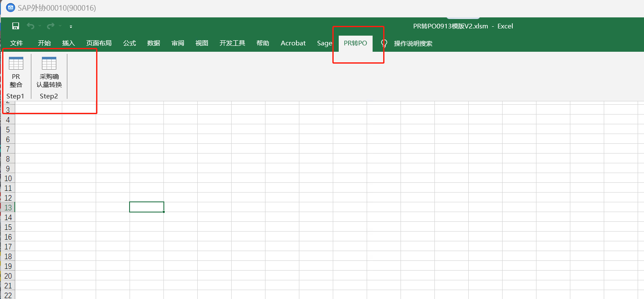Viewport: 644px width, 299px height.
Task: Open the 开始 ribbon tab
Action: (x=44, y=43)
